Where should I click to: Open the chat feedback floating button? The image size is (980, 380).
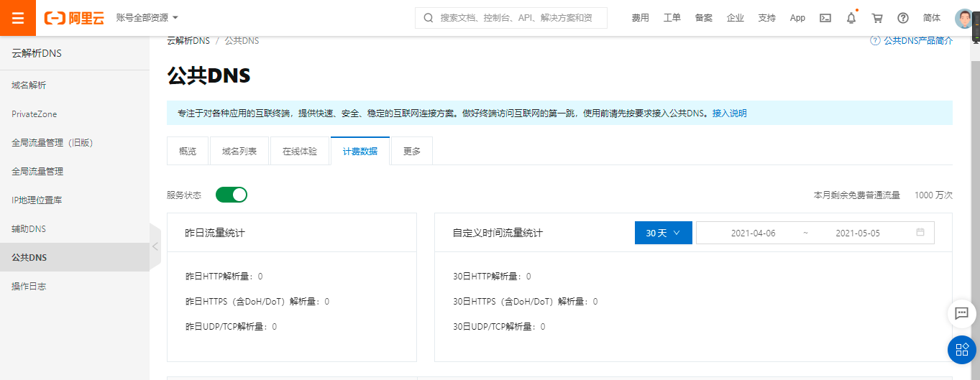[961, 313]
